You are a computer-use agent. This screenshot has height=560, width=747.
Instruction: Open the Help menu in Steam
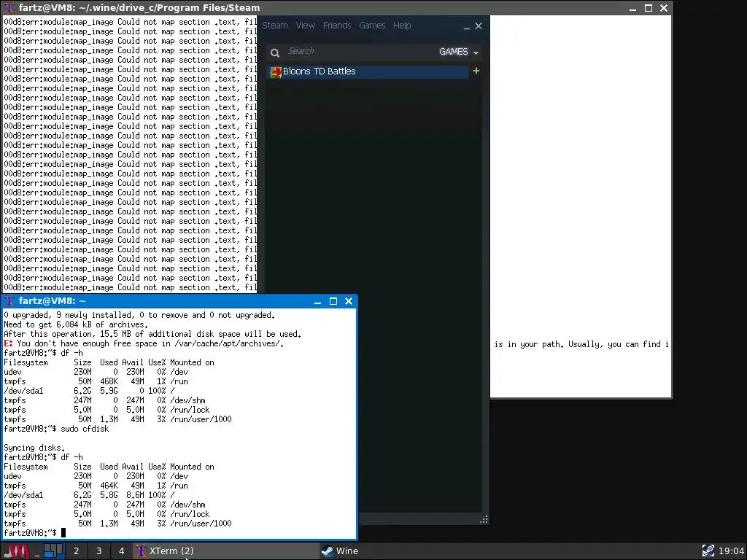pos(402,26)
